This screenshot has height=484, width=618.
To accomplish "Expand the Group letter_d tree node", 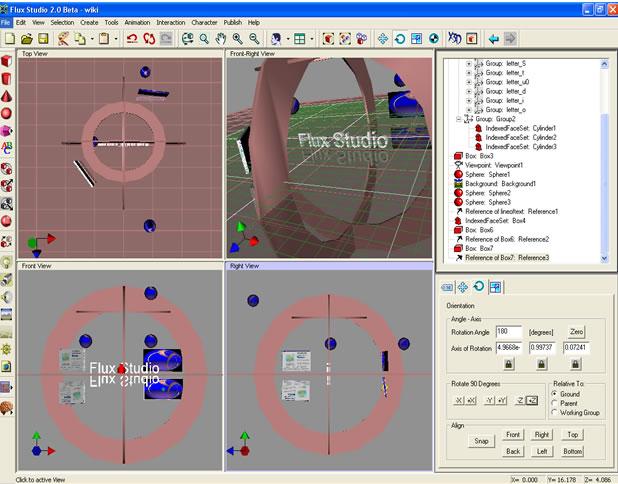I will point(469,91).
